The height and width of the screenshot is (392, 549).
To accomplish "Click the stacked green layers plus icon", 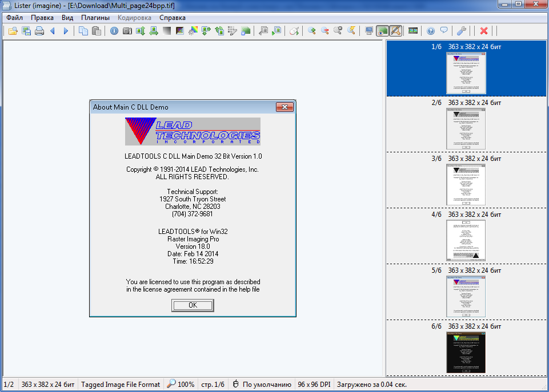I will coord(246,31).
